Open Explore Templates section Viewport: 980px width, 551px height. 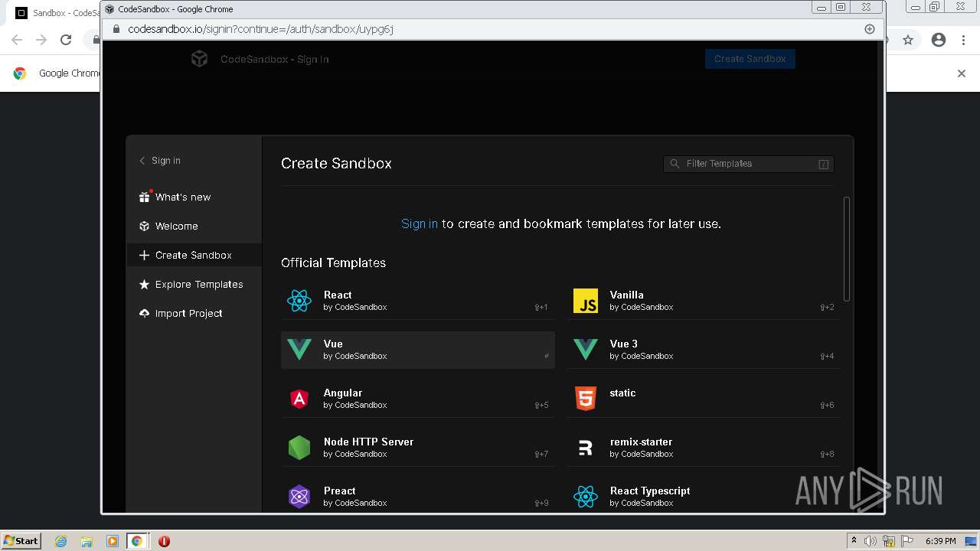click(x=194, y=284)
